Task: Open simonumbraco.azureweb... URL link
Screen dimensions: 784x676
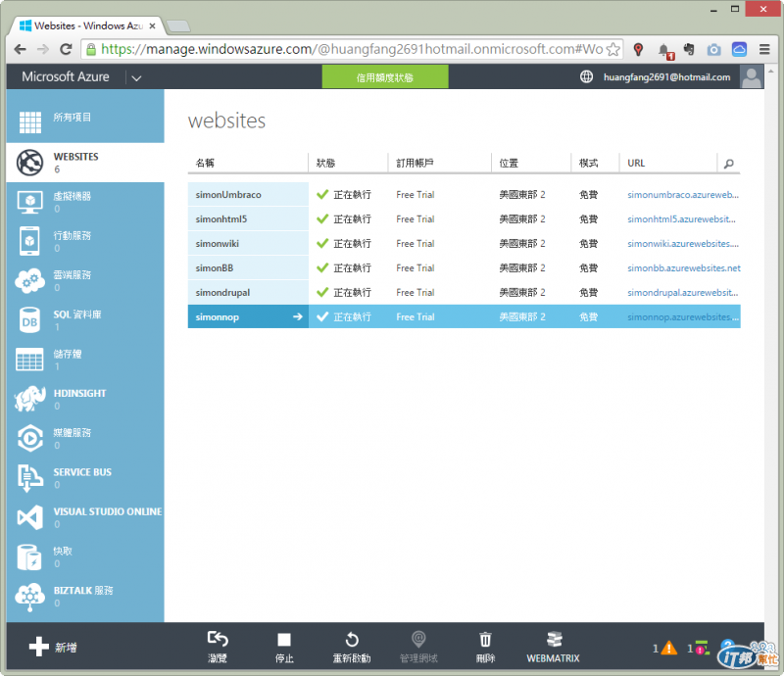Action: (x=682, y=195)
